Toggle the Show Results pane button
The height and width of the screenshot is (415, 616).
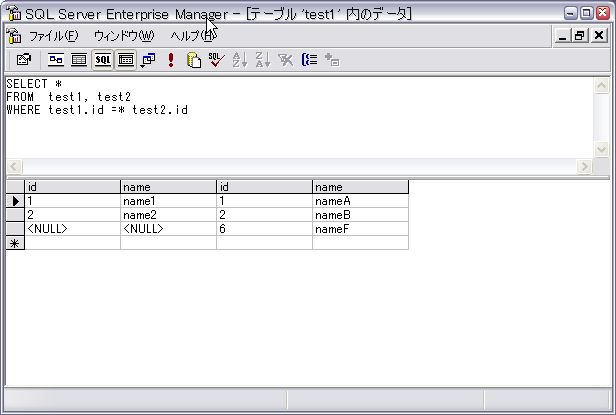pos(126,60)
